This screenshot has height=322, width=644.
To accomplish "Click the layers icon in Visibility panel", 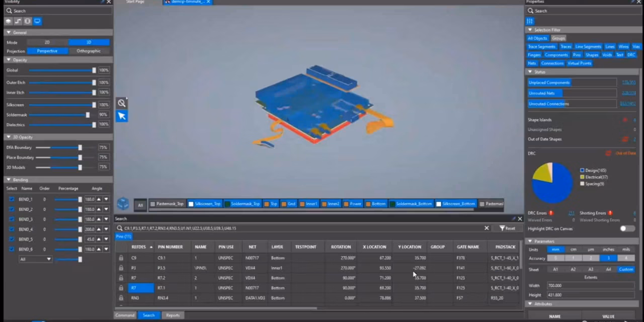I will [9, 21].
